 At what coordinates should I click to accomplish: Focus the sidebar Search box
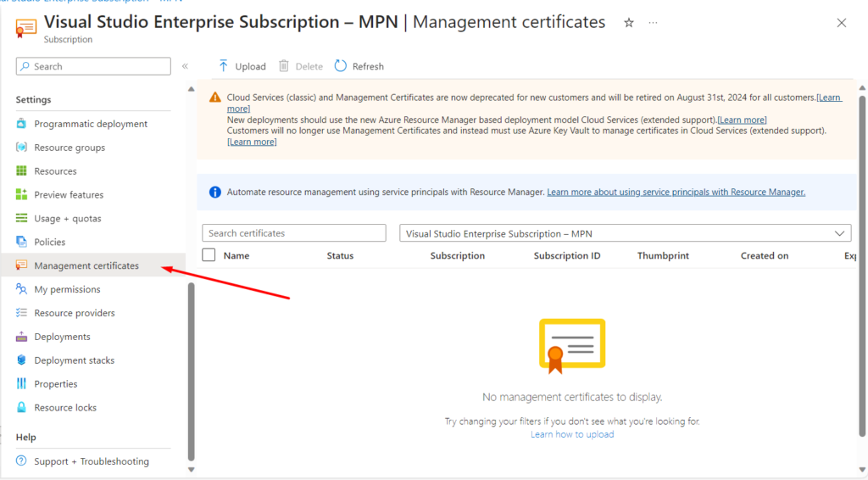click(x=93, y=66)
